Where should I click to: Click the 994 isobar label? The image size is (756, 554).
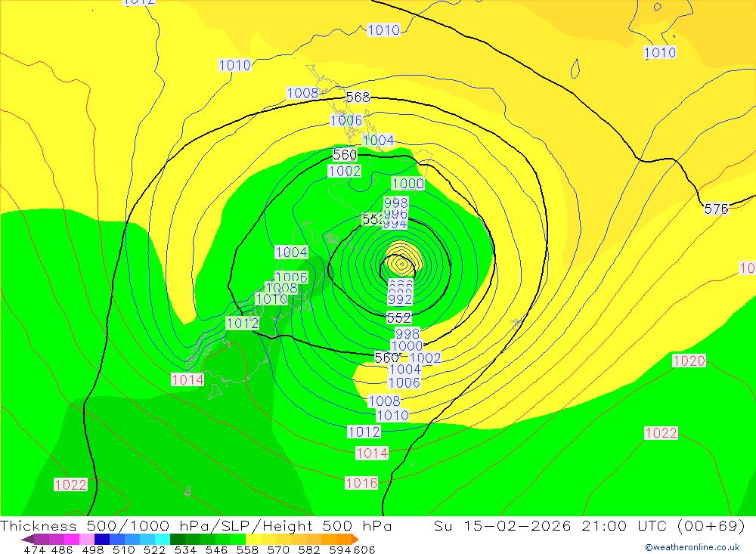[395, 224]
